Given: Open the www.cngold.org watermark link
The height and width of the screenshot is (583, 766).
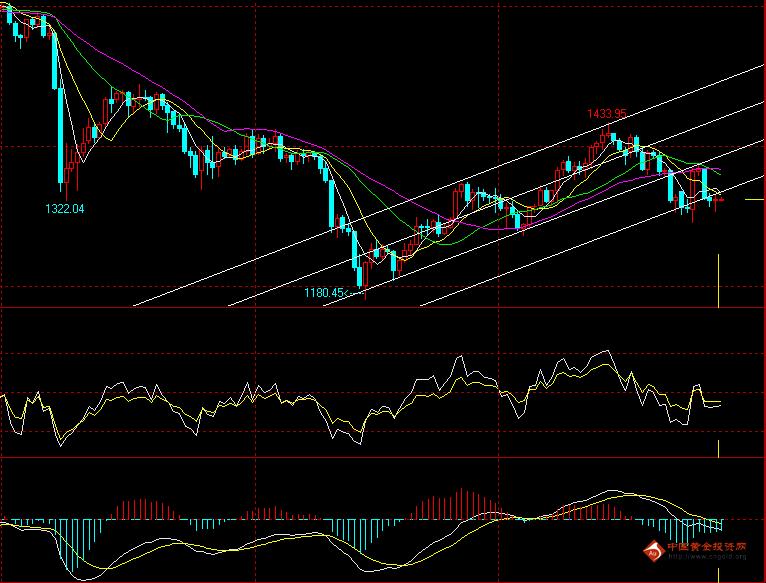Looking at the screenshot, I should [x=707, y=557].
